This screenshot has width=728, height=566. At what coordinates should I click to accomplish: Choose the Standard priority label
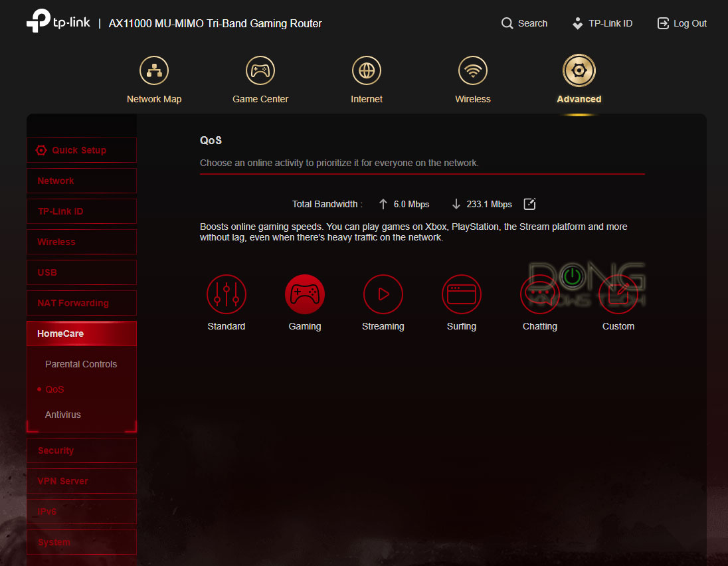[226, 326]
